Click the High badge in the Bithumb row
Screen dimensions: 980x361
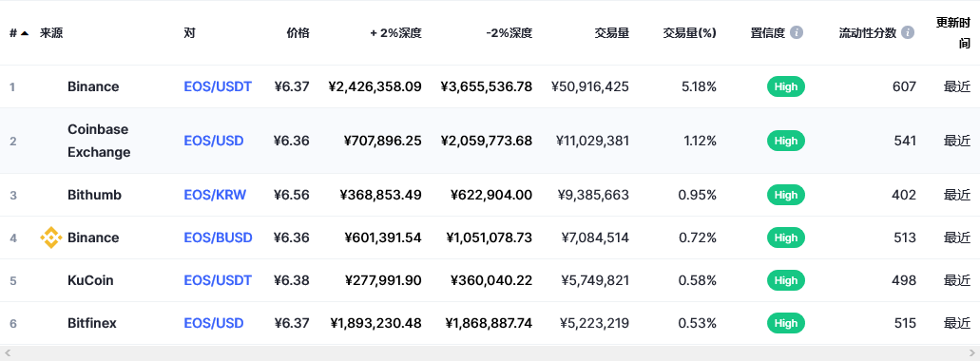point(786,195)
